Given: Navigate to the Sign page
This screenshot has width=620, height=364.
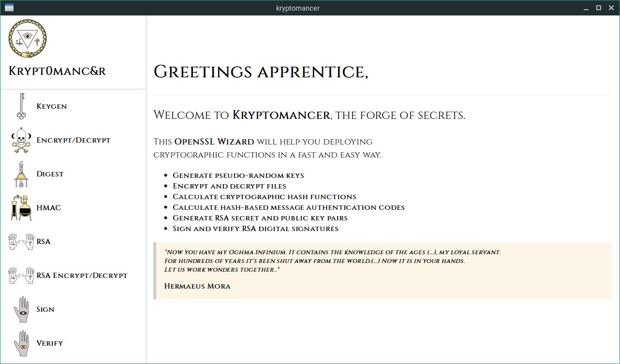Looking at the screenshot, I should click(x=45, y=309).
